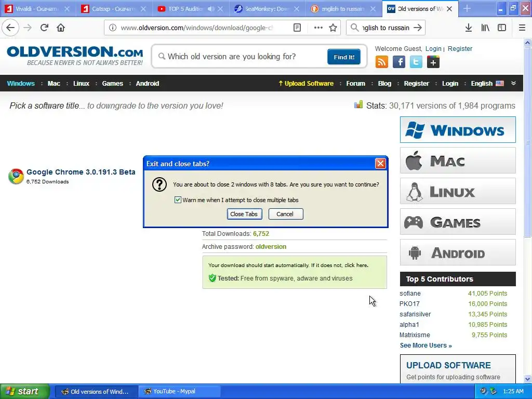This screenshot has height=399, width=532.
Task: Click the Windows platform banner
Action: point(458,129)
